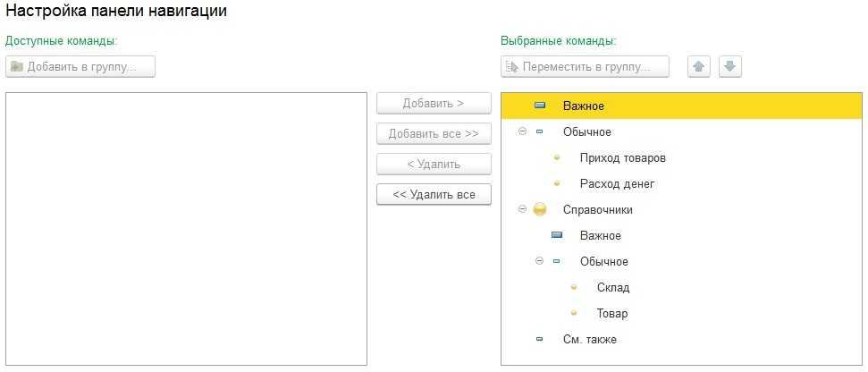Click the yellow Справочники group icon
This screenshot has height=372, width=868.
[x=540, y=210]
